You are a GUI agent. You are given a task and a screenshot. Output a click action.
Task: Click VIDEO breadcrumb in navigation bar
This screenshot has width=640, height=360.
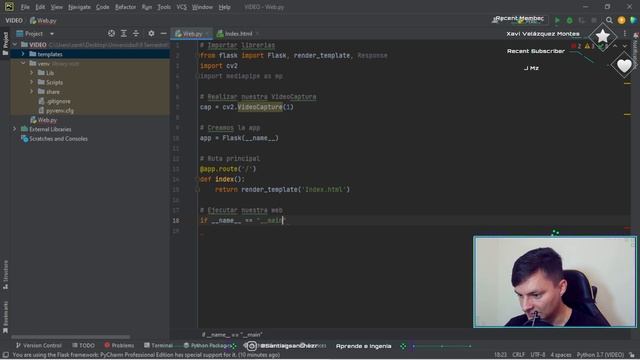click(14, 20)
